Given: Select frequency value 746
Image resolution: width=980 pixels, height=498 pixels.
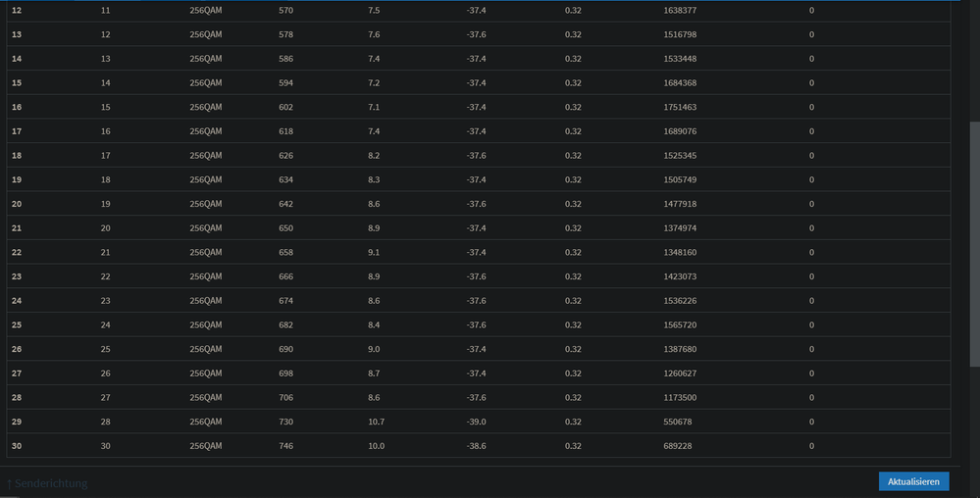Looking at the screenshot, I should pos(285,446).
